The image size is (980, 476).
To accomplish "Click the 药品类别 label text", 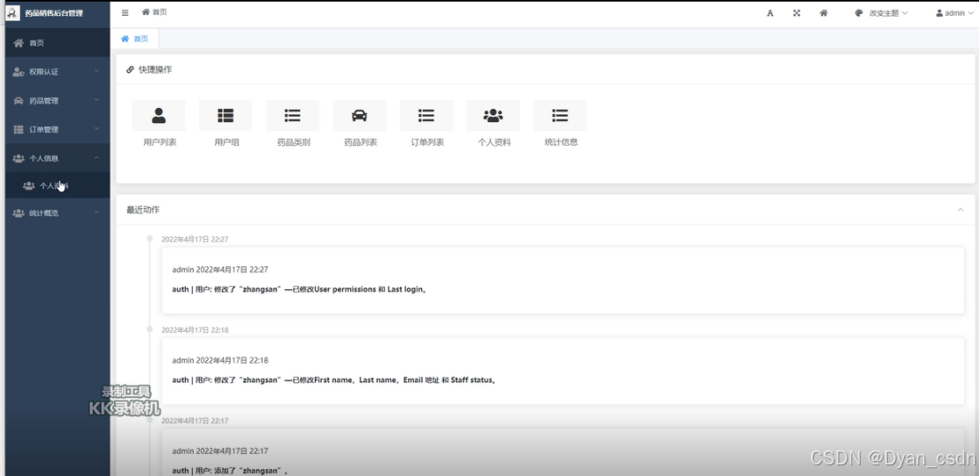I will click(x=294, y=142).
